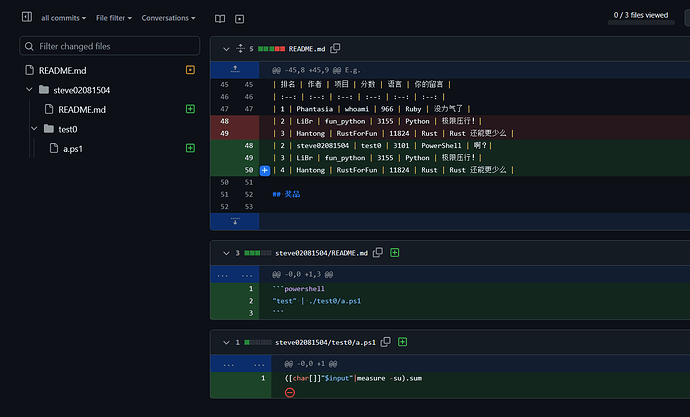690x417 pixels.
Task: Click removed line number 48 in README diff
Action: pyautogui.click(x=224, y=121)
